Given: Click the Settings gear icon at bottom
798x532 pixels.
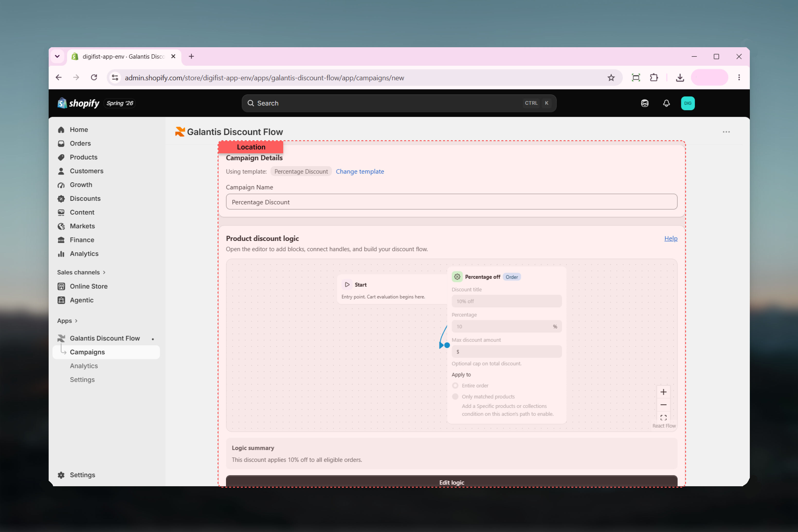Looking at the screenshot, I should coord(61,475).
